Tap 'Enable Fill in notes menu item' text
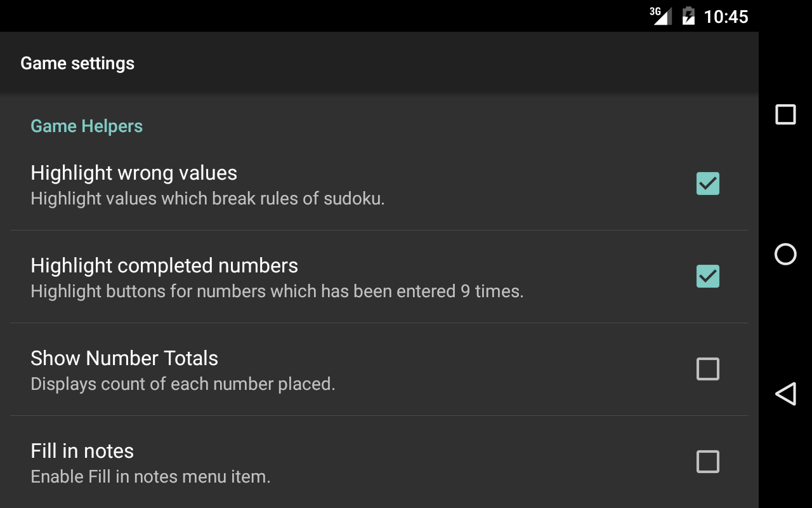 tap(150, 477)
